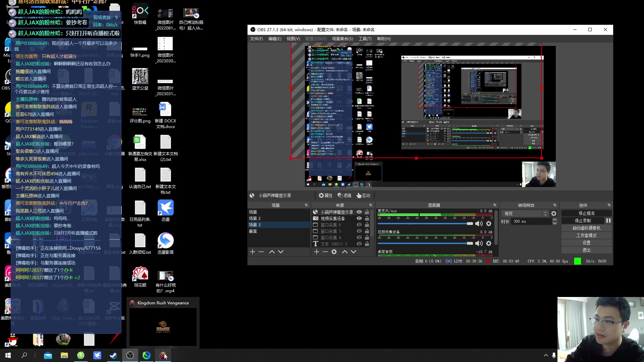The image size is (644, 362).
Task: Click the 退出 exit button
Action: 586,250
